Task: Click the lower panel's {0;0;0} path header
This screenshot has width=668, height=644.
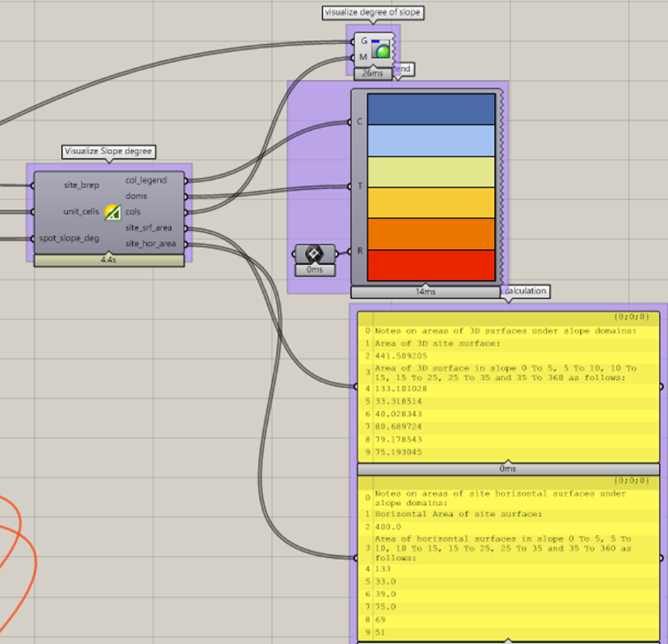Action: (x=631, y=481)
